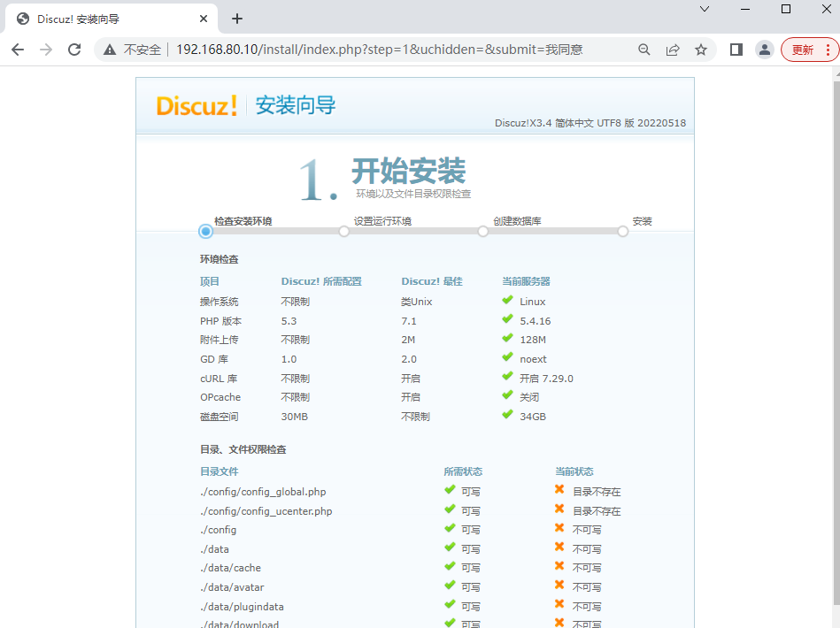840x628 pixels.
Task: Click the red X for config_ucenter.php
Action: 559,509
